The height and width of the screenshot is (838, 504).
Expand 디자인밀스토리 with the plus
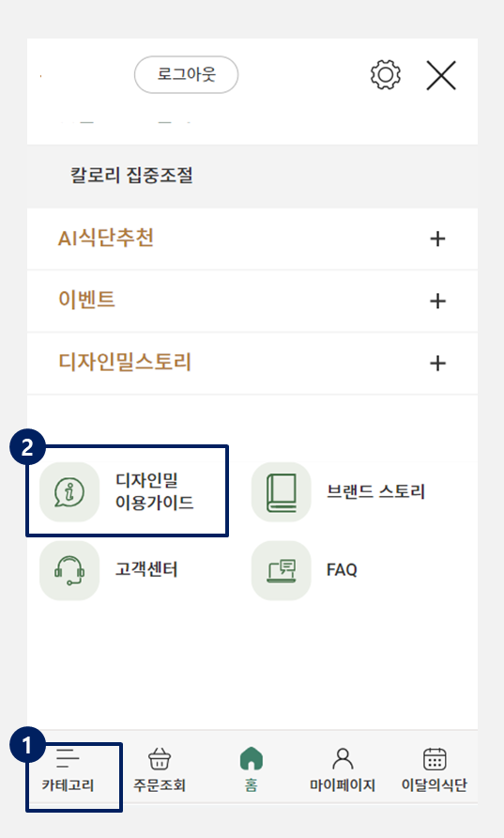tap(437, 364)
